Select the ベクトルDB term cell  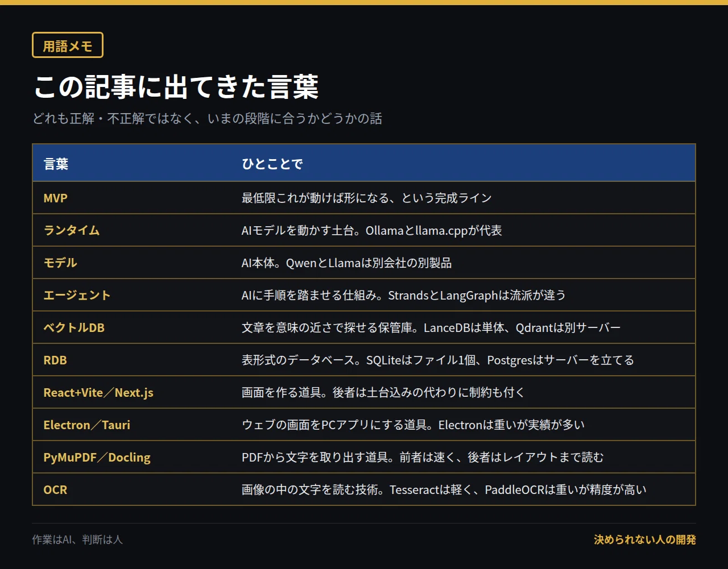(x=131, y=327)
